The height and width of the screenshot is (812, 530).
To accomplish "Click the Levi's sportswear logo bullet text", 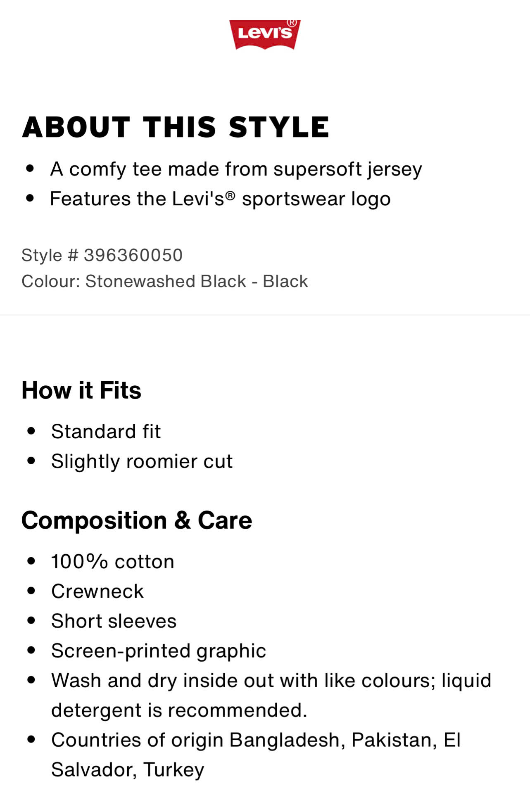I will pos(220,199).
